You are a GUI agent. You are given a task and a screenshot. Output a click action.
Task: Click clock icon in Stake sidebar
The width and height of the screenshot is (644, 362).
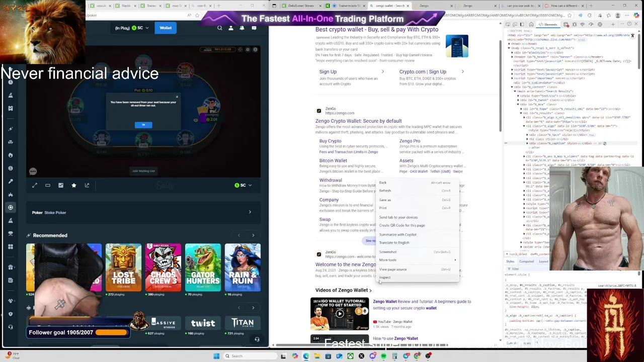click(x=10, y=82)
